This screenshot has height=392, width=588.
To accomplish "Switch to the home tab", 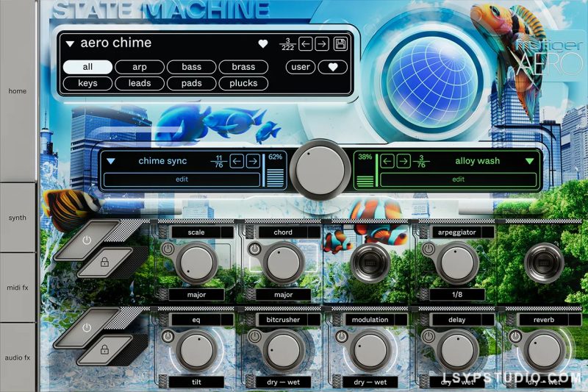I will point(18,91).
